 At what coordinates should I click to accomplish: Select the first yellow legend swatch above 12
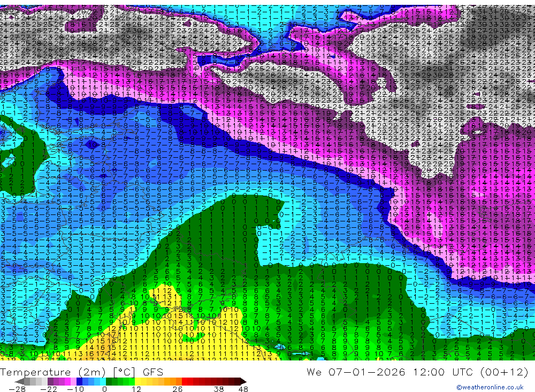[137, 381]
